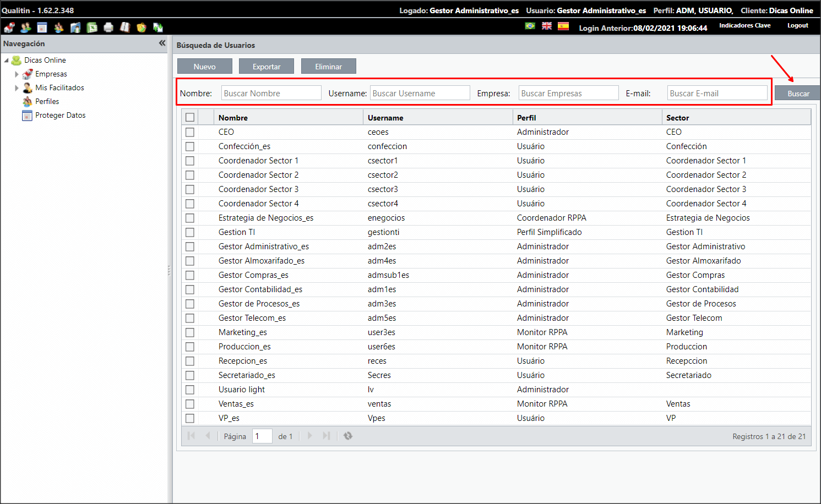Click the Logout link
821x504 pixels.
click(797, 25)
